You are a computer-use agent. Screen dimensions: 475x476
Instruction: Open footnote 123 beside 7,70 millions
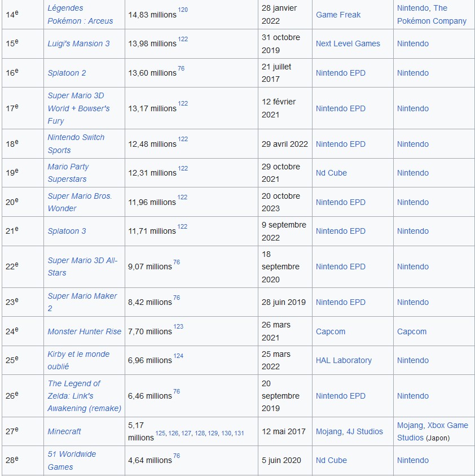178,326
